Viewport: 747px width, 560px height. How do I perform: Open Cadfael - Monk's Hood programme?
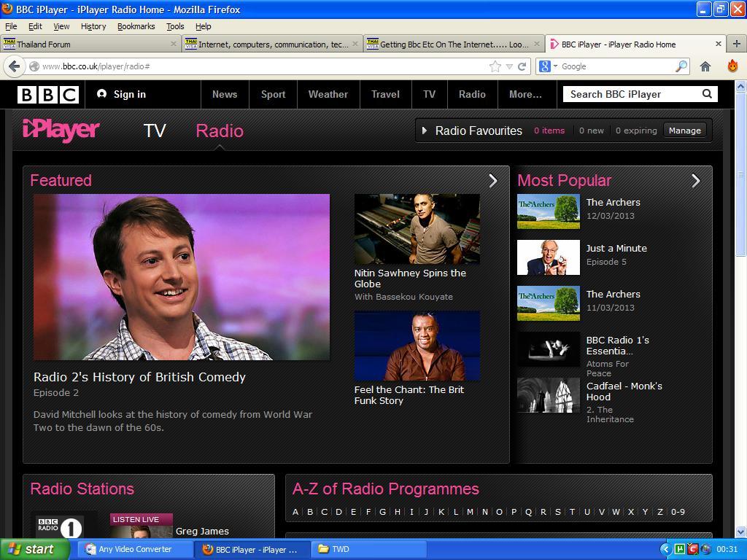[x=624, y=392]
